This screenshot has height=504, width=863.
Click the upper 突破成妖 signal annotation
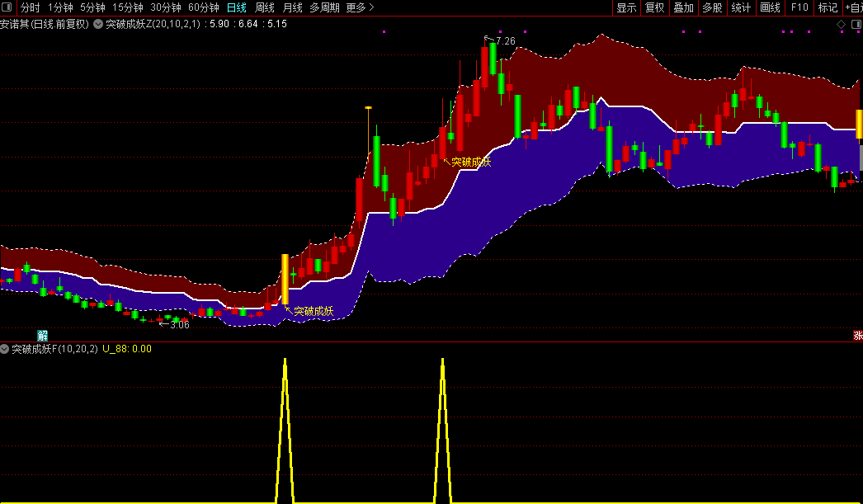[471, 163]
